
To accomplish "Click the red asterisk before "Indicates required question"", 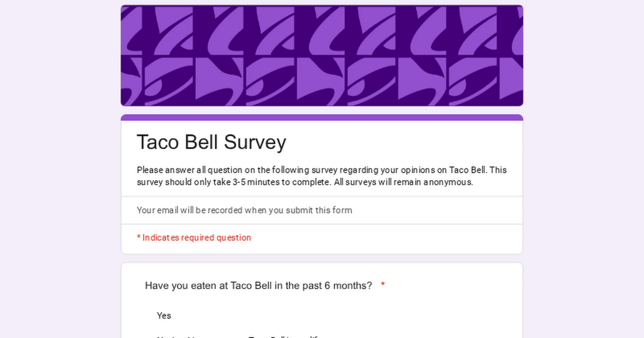I will [x=138, y=238].
